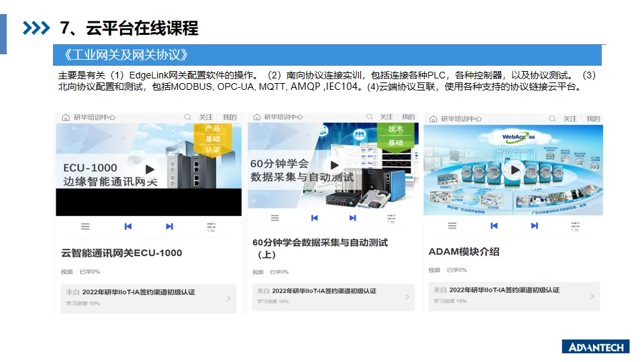The height and width of the screenshot is (362, 644).
Task: Open certification link below 60分钟学会数据采集与自动测试(上)
Action: (333, 297)
